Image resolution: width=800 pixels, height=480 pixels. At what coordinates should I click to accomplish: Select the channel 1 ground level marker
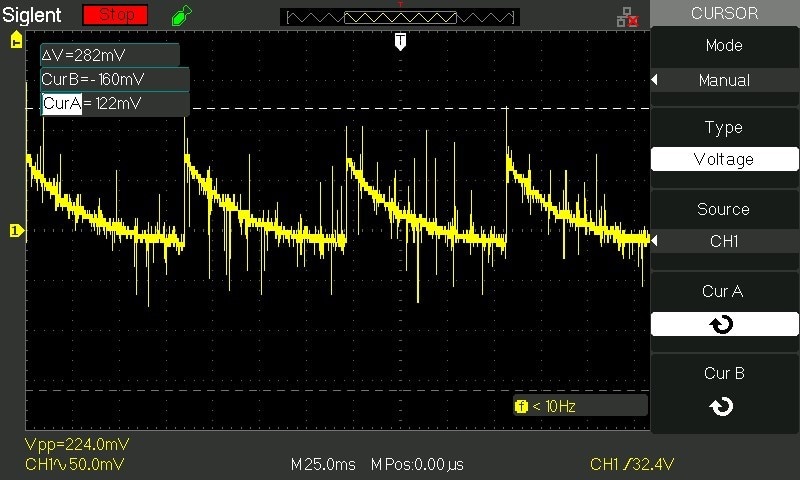click(15, 231)
